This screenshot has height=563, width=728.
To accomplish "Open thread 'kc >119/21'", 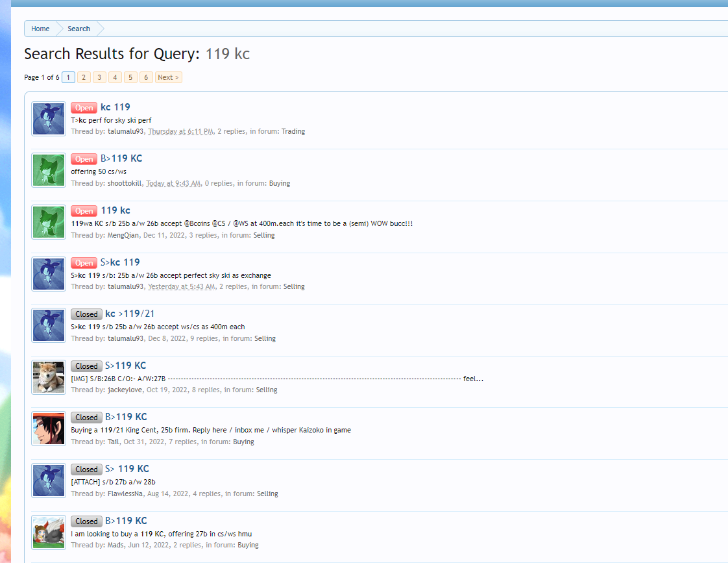I will 130,314.
